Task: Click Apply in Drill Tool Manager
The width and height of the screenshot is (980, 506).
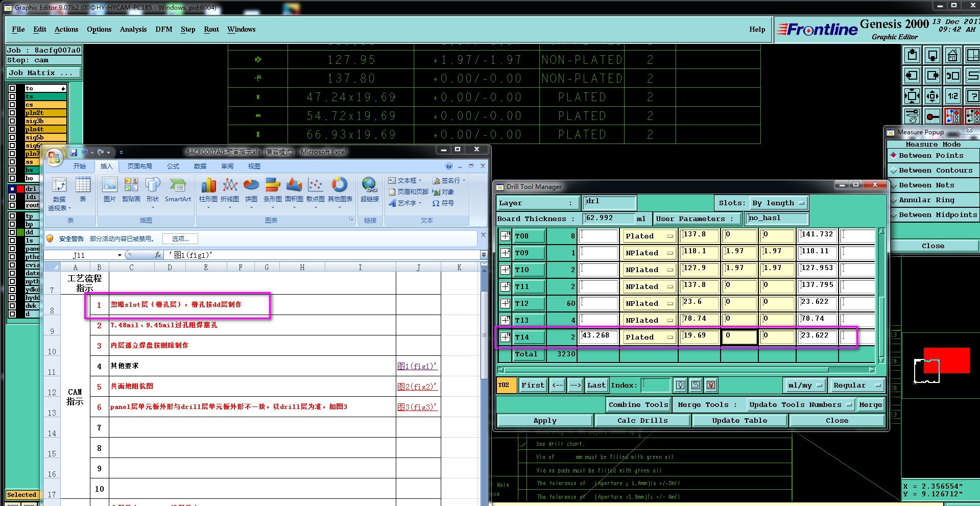Action: tap(545, 421)
